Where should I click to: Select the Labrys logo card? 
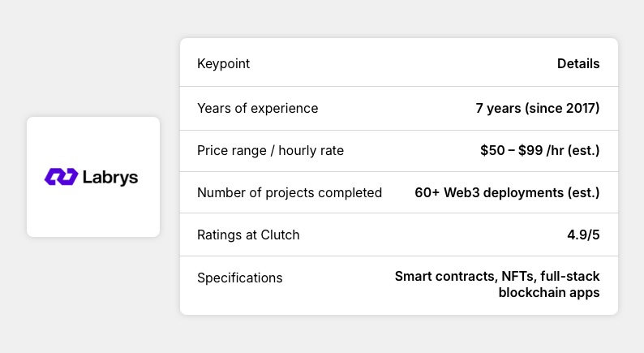(93, 177)
